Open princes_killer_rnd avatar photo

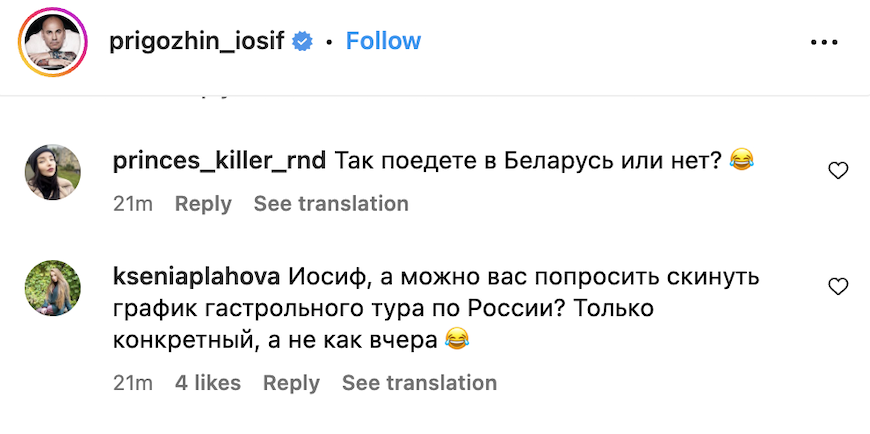(52, 173)
